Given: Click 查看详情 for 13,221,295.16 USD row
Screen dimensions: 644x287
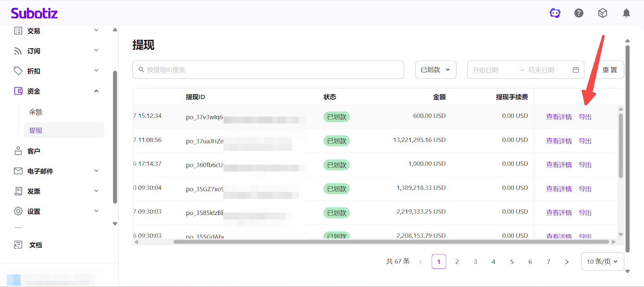Looking at the screenshot, I should 559,141.
